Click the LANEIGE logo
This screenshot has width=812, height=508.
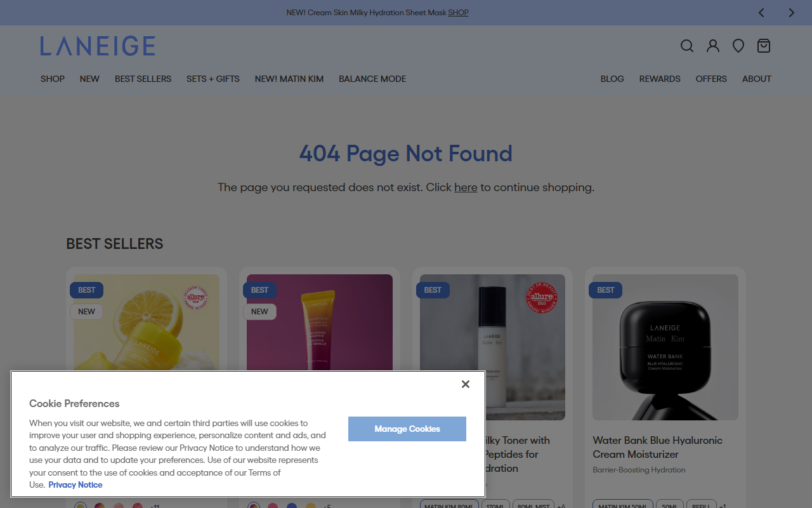tap(98, 46)
